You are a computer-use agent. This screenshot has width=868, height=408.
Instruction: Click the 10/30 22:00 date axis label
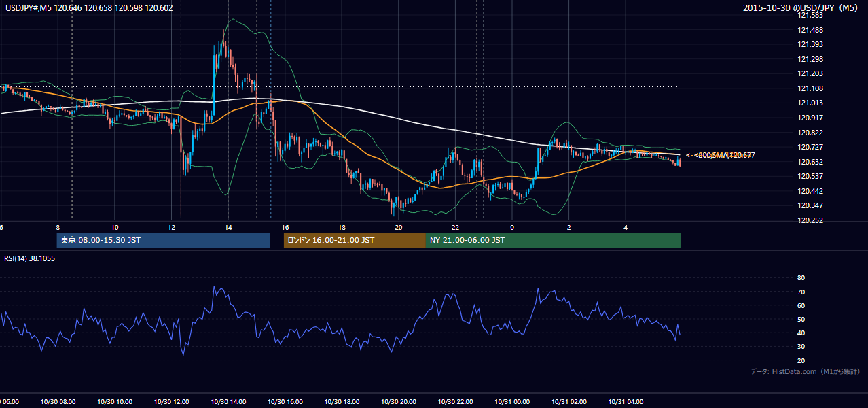tap(455, 402)
